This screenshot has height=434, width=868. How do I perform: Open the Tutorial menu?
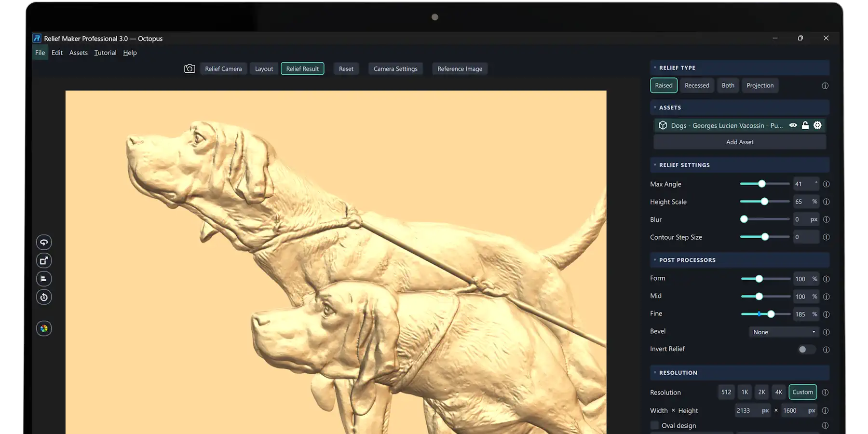tap(105, 53)
